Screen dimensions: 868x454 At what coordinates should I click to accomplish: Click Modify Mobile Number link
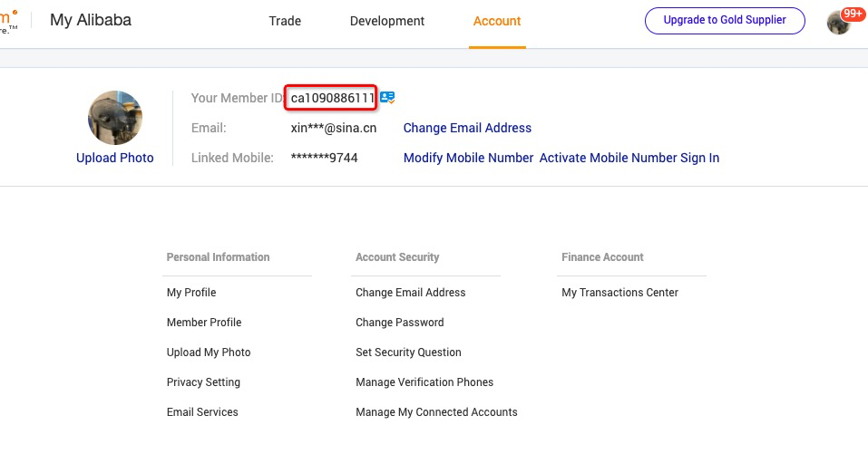point(468,158)
